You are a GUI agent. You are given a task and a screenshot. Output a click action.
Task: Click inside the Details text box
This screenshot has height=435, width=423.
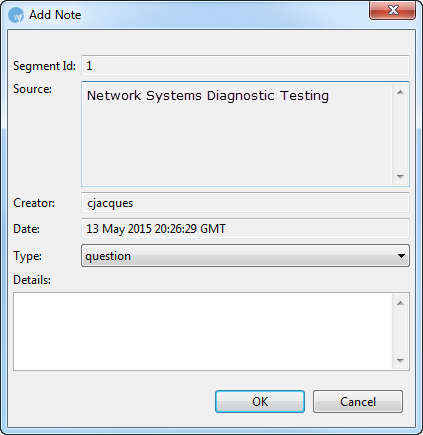(x=203, y=332)
